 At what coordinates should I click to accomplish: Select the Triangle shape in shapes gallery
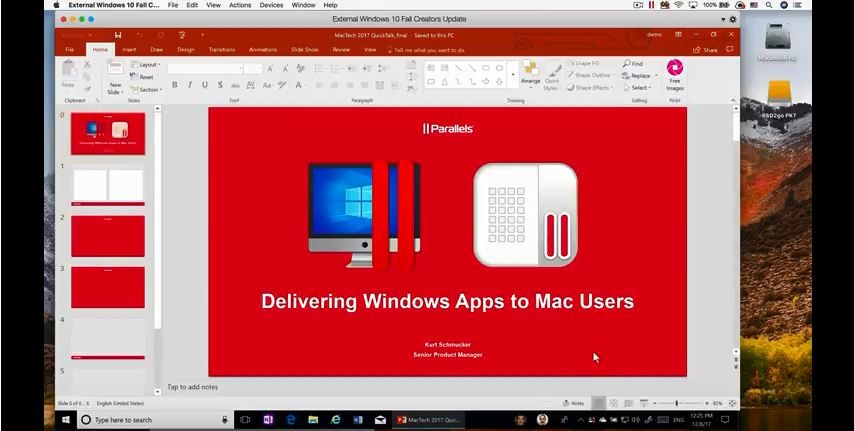444,82
